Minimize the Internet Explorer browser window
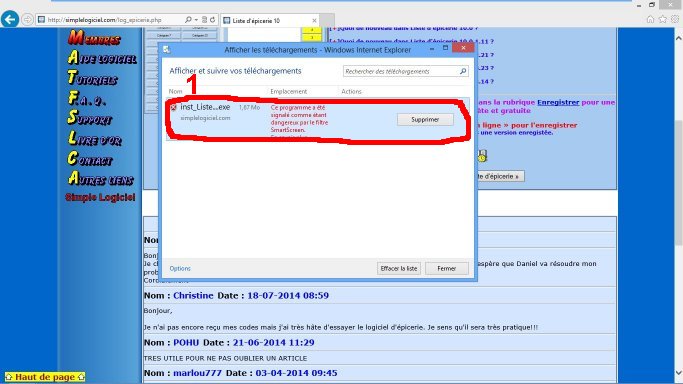 [x=639, y=5]
